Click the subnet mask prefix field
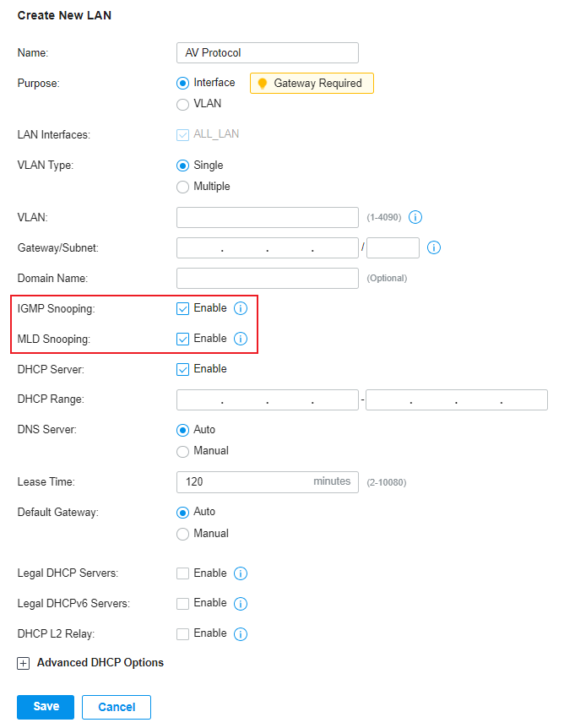The width and height of the screenshot is (564, 728). click(x=393, y=248)
